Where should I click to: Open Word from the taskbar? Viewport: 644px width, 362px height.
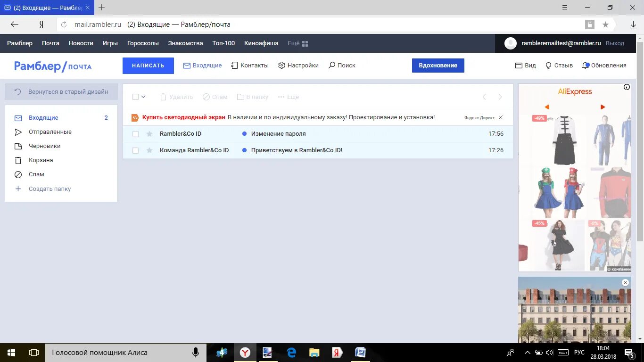(x=360, y=353)
